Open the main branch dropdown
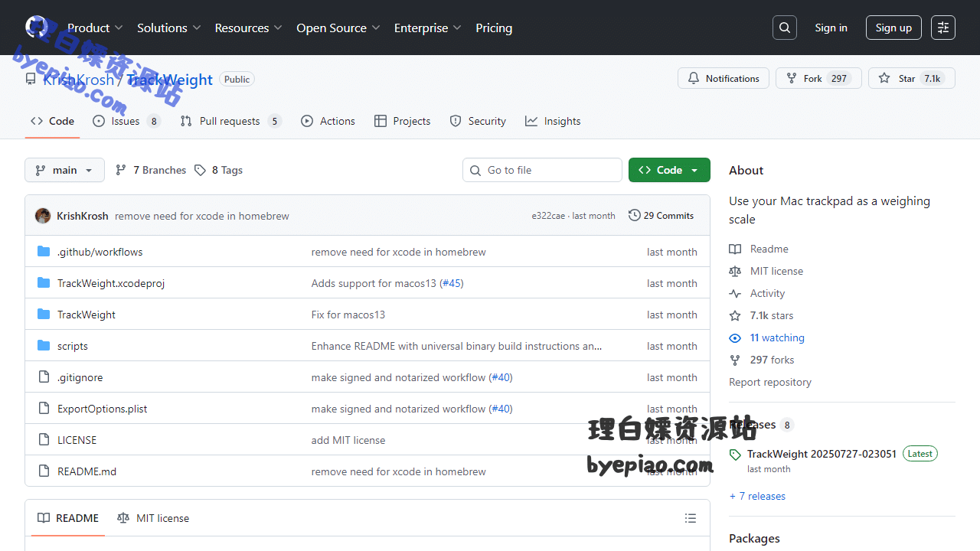Screen dimensions: 980x551 coord(64,170)
